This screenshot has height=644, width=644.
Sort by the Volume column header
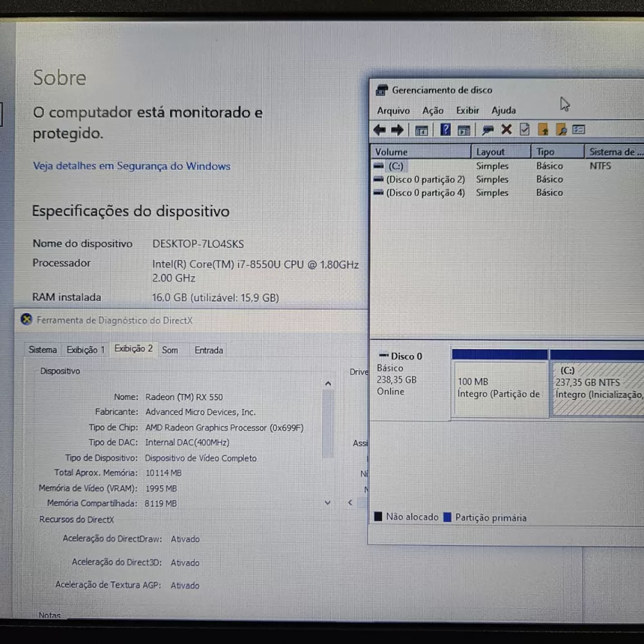pyautogui.click(x=421, y=151)
